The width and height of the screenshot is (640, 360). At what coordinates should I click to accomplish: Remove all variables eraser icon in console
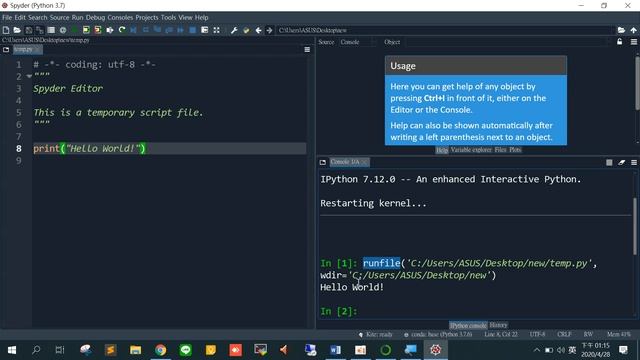tap(621, 162)
